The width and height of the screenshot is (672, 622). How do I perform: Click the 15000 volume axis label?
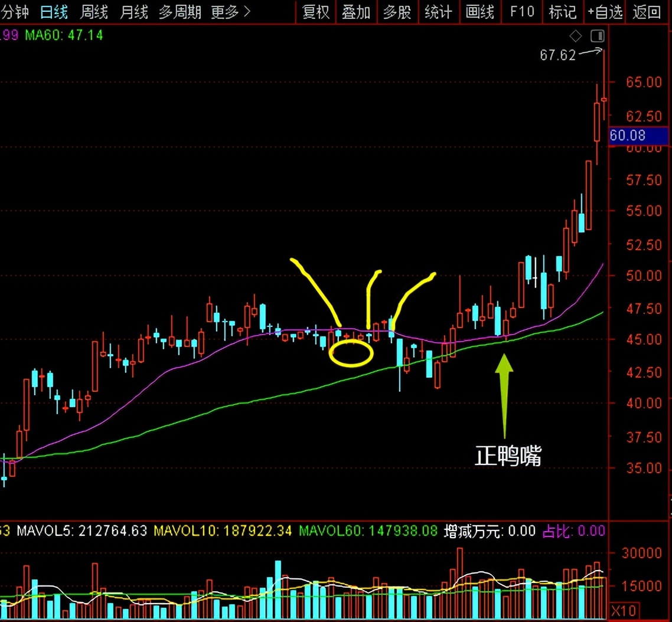tap(641, 586)
